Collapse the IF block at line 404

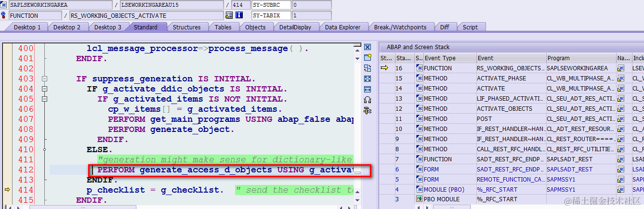[x=44, y=89]
